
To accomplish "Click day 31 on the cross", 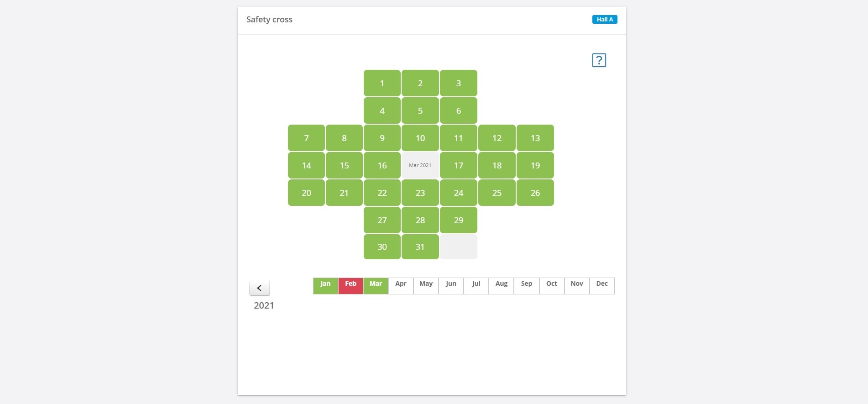I will coord(420,247).
